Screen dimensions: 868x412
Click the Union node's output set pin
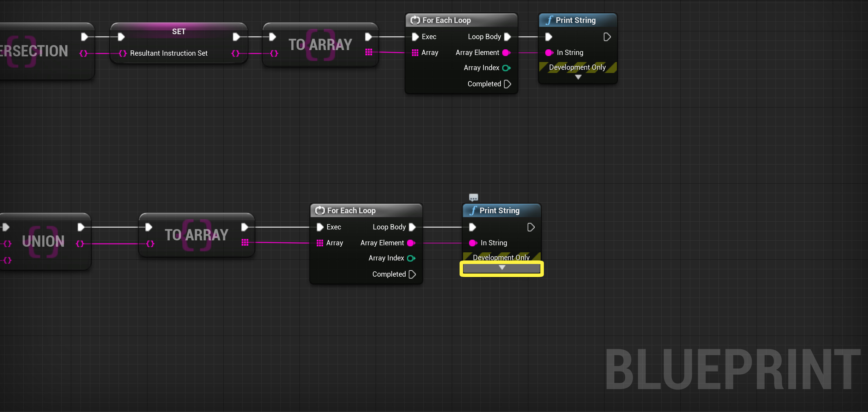[x=80, y=244]
